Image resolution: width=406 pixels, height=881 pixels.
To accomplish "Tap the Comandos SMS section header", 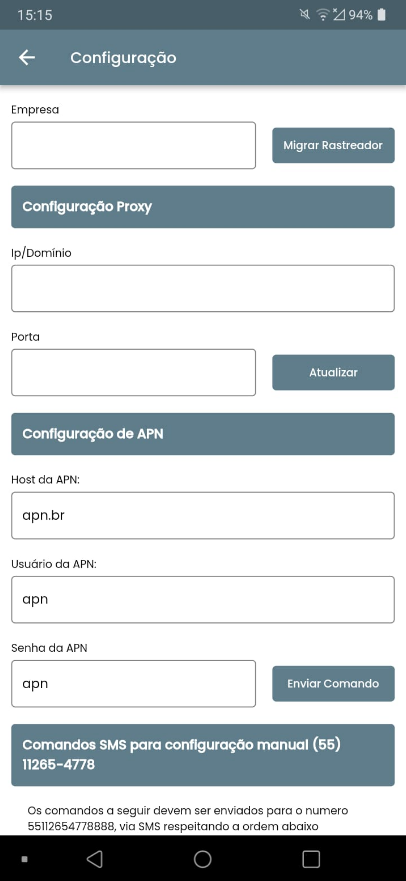I will point(203,755).
